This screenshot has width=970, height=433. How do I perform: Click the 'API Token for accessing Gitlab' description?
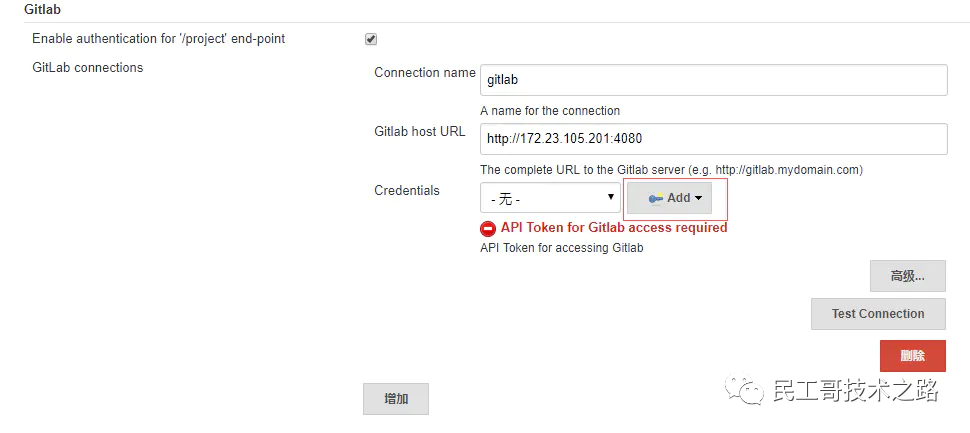click(562, 248)
